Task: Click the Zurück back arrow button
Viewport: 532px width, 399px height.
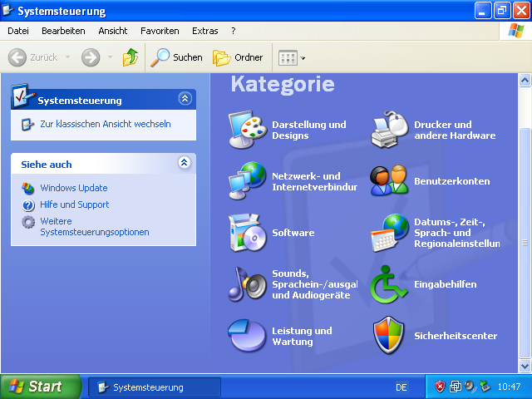Action: (33, 57)
